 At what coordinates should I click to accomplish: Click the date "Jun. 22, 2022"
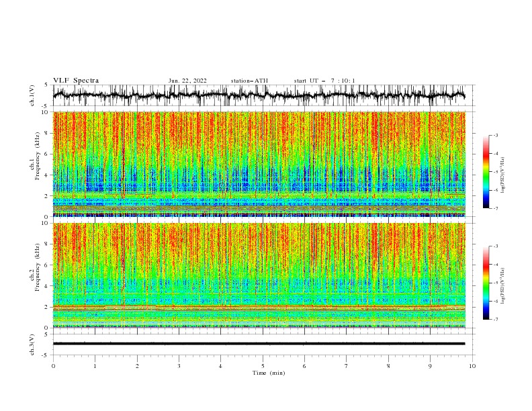click(187, 81)
